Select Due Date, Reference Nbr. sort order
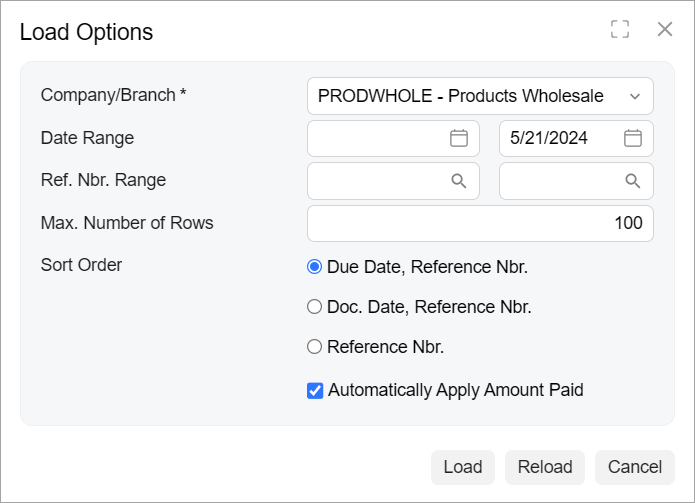Image resolution: width=695 pixels, height=503 pixels. 315,267
